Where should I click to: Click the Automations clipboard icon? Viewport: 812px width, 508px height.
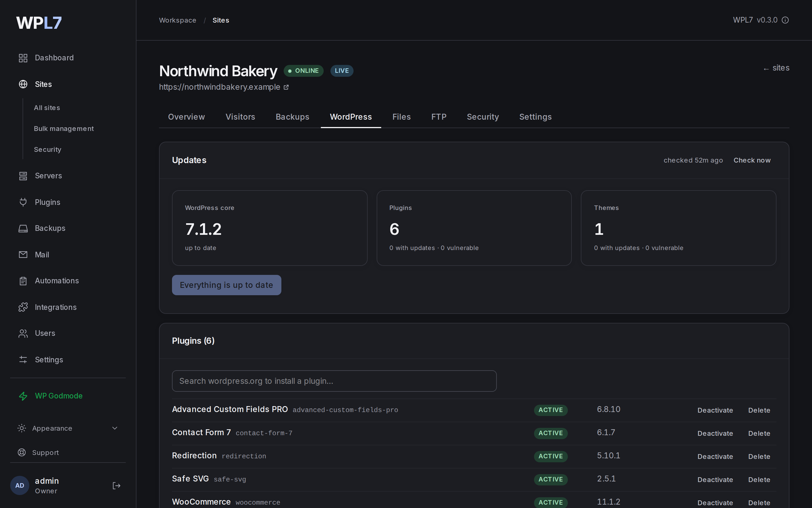pyautogui.click(x=23, y=281)
